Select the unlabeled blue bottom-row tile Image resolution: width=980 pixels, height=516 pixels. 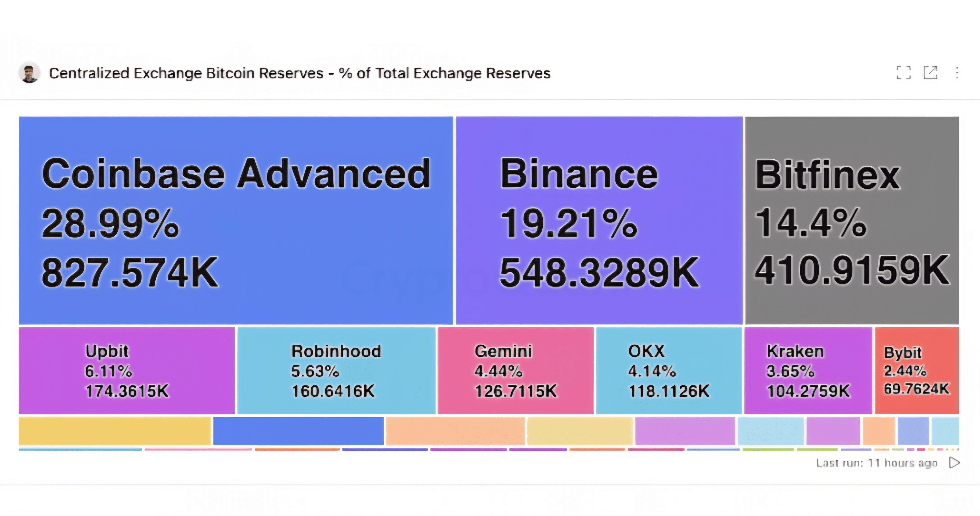tap(298, 431)
